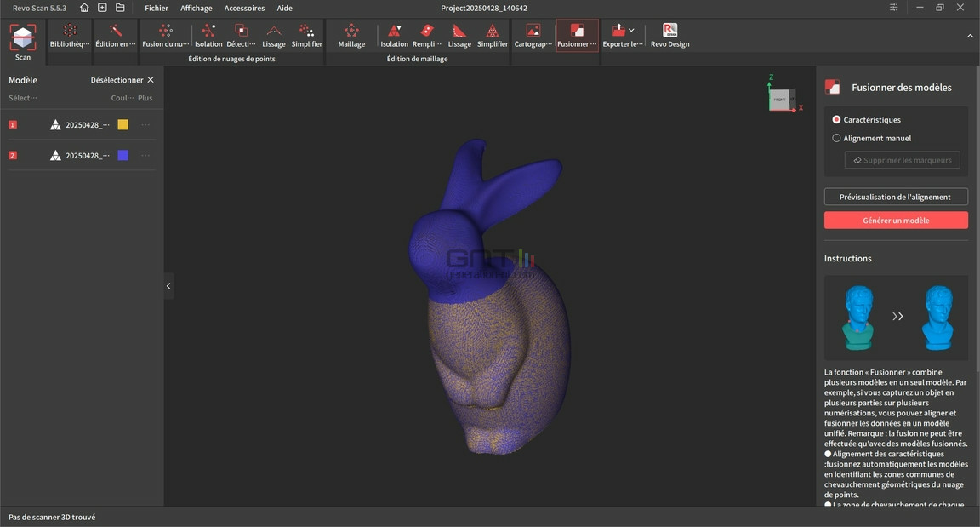
Task: Open the Affichage menu
Action: click(197, 9)
